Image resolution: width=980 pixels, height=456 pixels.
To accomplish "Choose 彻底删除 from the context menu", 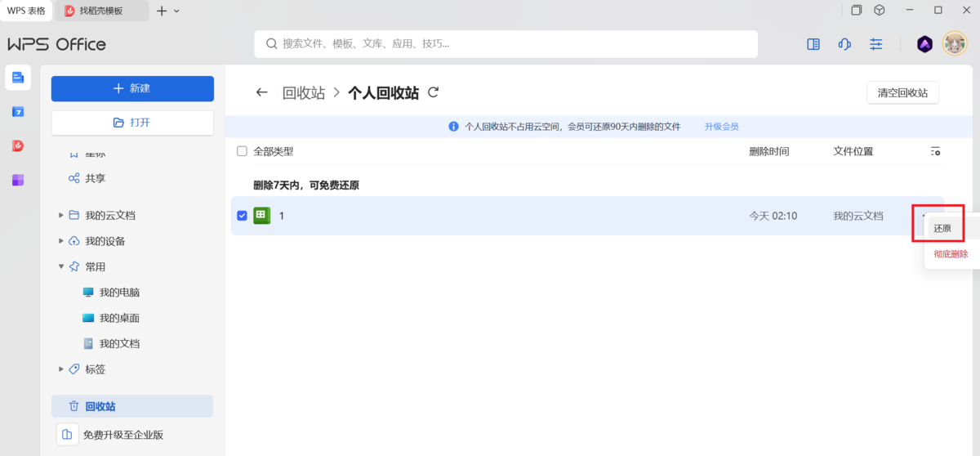I will coord(951,254).
